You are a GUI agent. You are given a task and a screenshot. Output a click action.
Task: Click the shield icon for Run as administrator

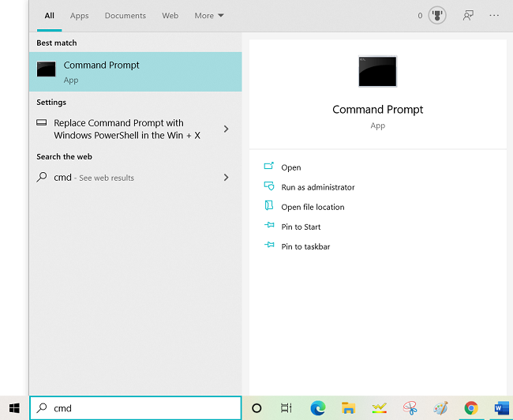tap(269, 186)
